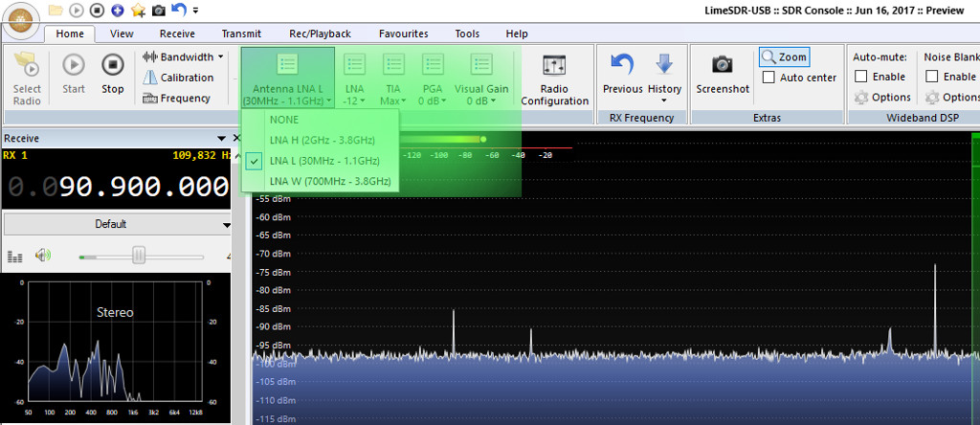
Task: Click the Stereo audio spectrum display
Action: click(115, 342)
